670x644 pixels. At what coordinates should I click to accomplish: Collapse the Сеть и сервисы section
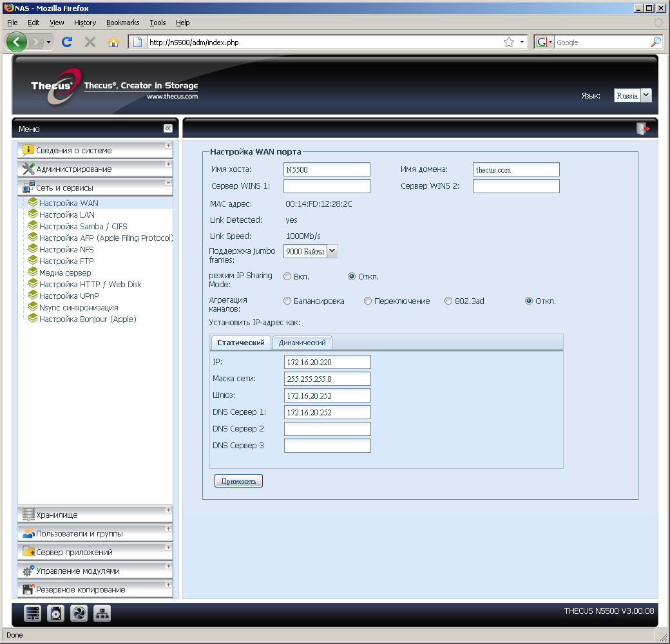[x=95, y=187]
